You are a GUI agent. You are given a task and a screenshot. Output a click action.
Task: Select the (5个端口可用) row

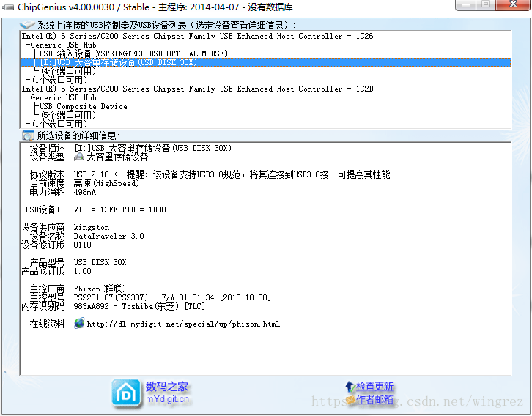(x=68, y=115)
